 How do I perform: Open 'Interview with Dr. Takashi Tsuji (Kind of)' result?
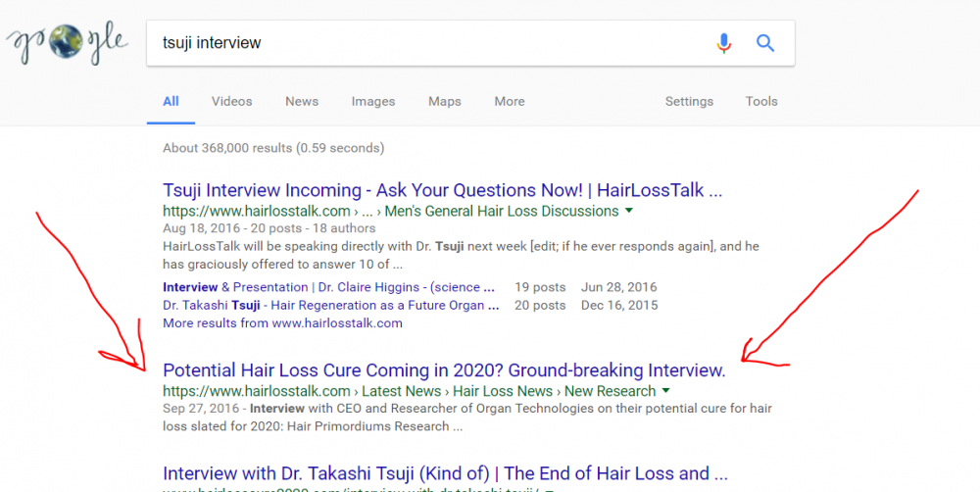(x=445, y=473)
